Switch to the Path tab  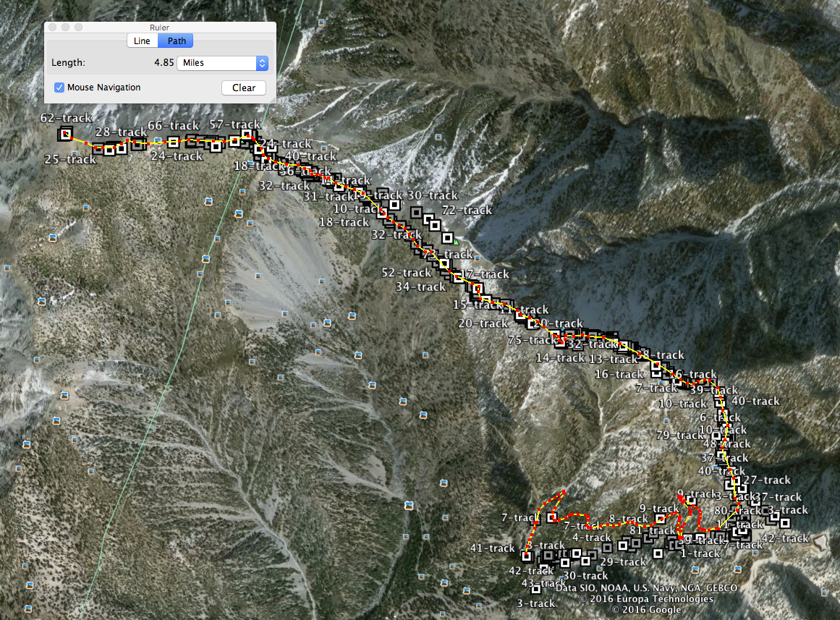click(177, 41)
